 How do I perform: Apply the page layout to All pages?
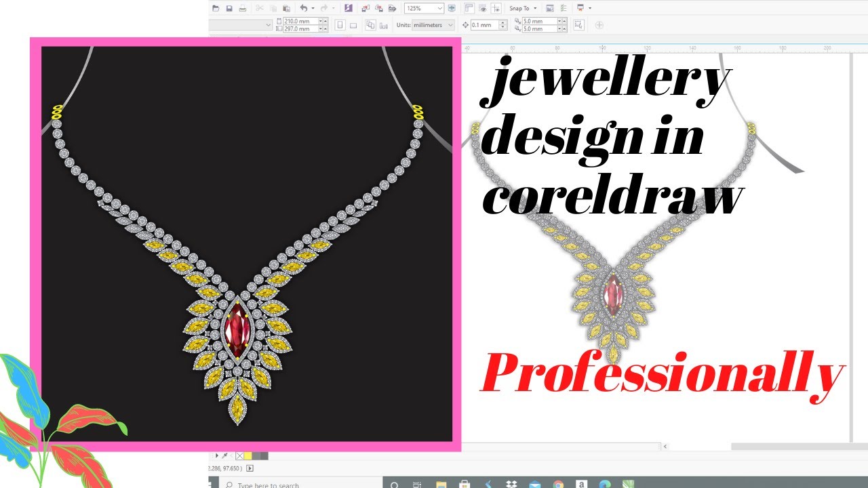(370, 25)
